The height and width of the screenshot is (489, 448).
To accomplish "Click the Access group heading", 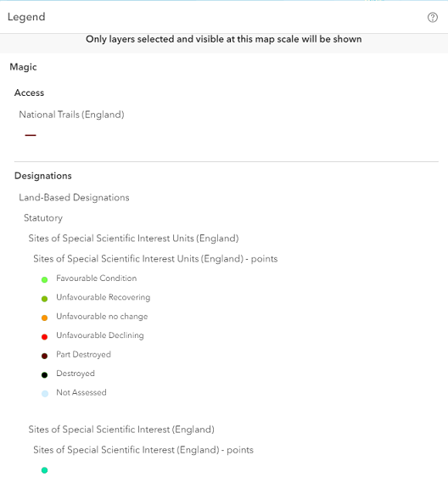I will (x=30, y=93).
